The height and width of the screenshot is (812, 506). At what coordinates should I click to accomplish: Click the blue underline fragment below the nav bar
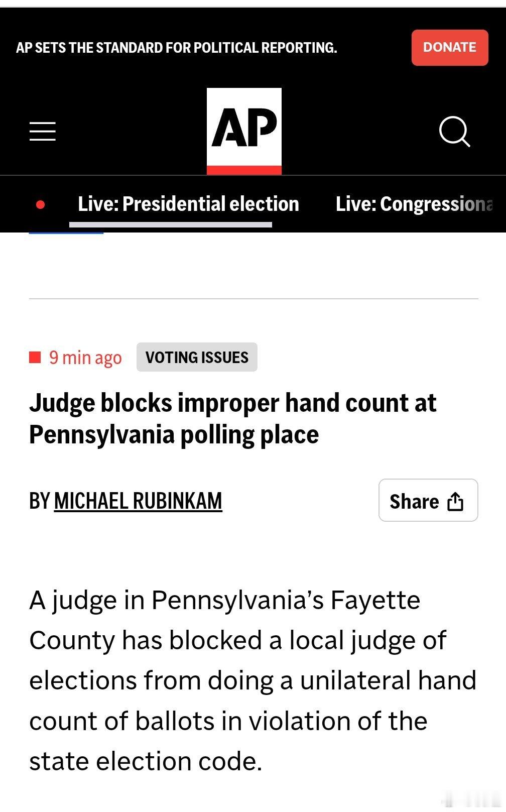click(x=66, y=233)
